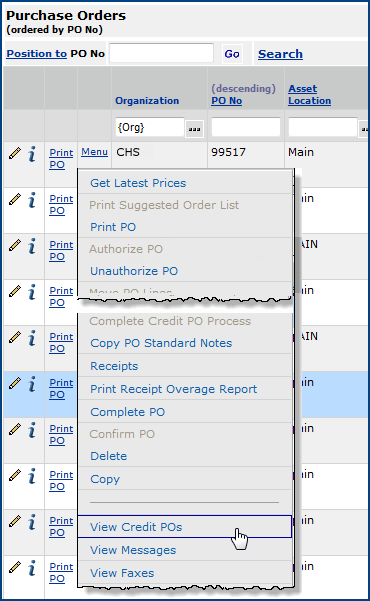Viewport: 370px width, 601px height.
Task: Open the info icon in the last row
Action: pos(32,568)
